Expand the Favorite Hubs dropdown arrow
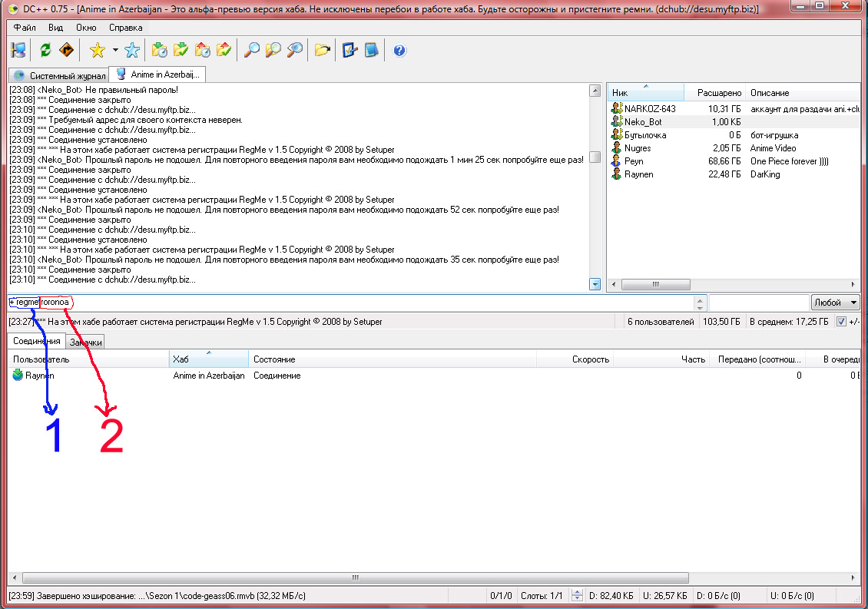 [115, 51]
